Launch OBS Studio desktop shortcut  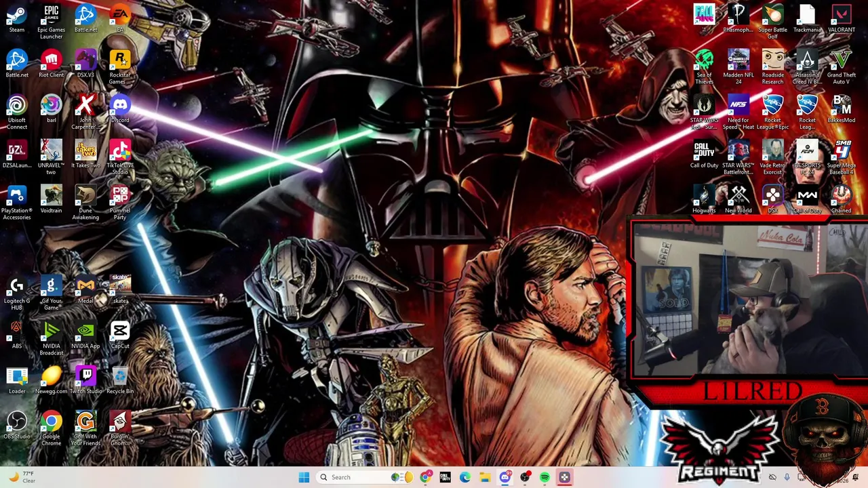click(17, 426)
